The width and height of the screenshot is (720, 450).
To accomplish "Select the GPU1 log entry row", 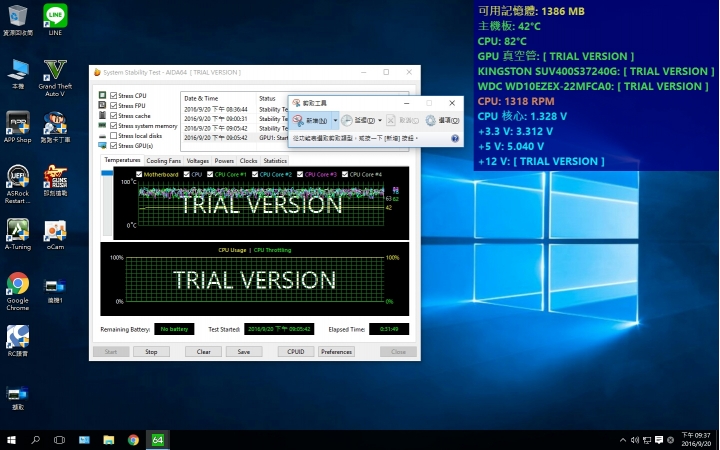I will [235, 138].
